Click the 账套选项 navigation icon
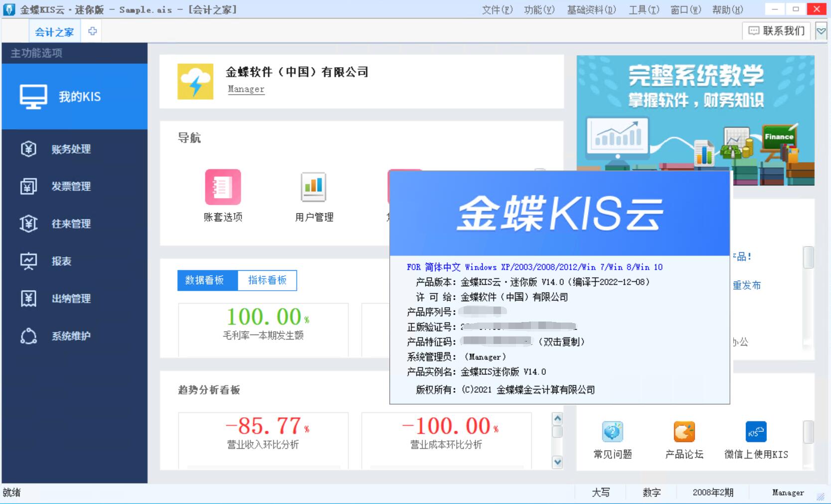 click(223, 187)
